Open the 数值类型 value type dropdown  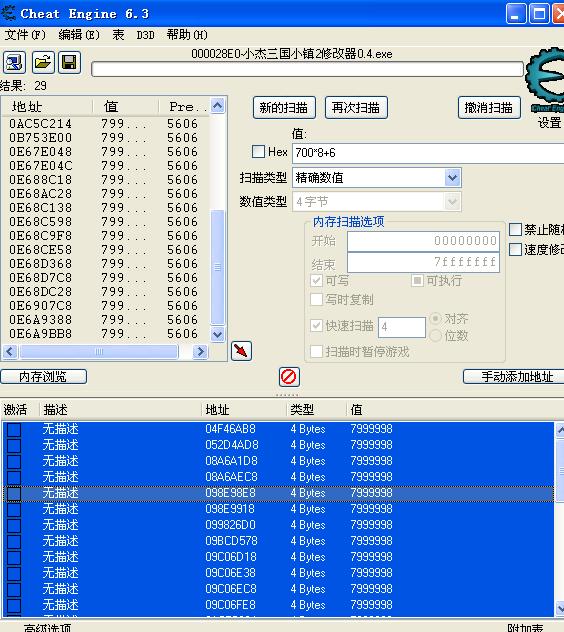[452, 201]
